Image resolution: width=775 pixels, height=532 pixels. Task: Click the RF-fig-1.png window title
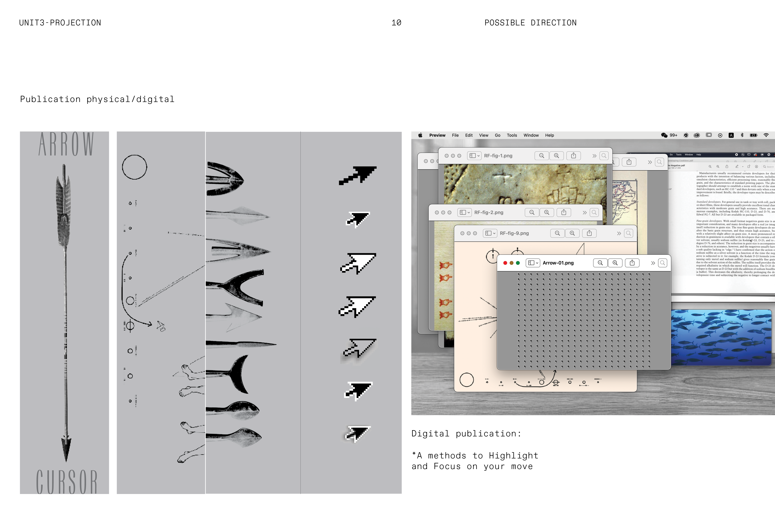498,156
